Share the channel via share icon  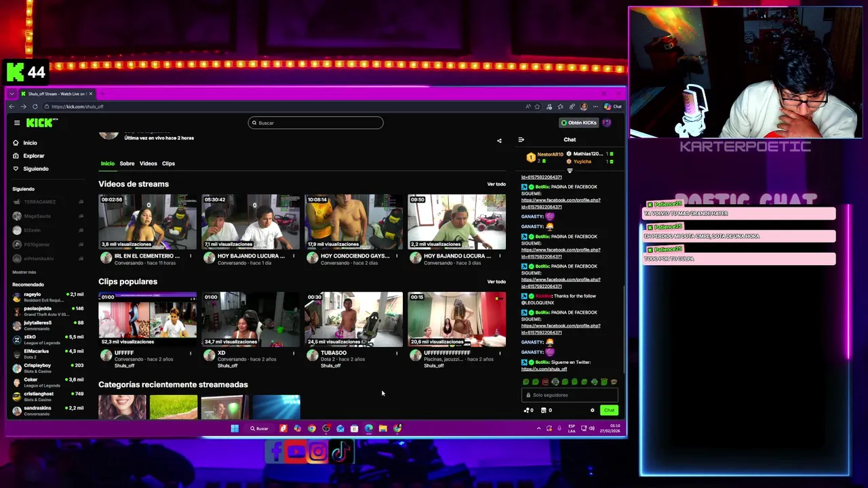click(x=499, y=141)
